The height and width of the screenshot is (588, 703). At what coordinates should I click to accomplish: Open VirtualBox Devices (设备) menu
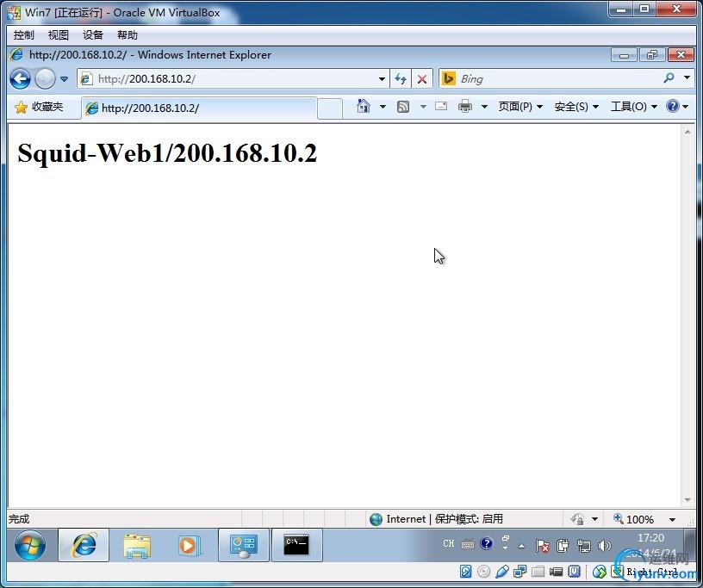point(93,35)
